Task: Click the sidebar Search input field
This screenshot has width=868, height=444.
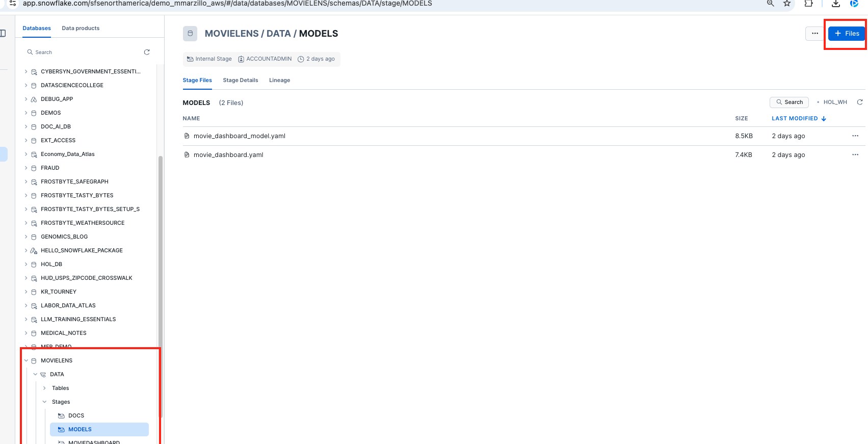Action: pyautogui.click(x=84, y=53)
